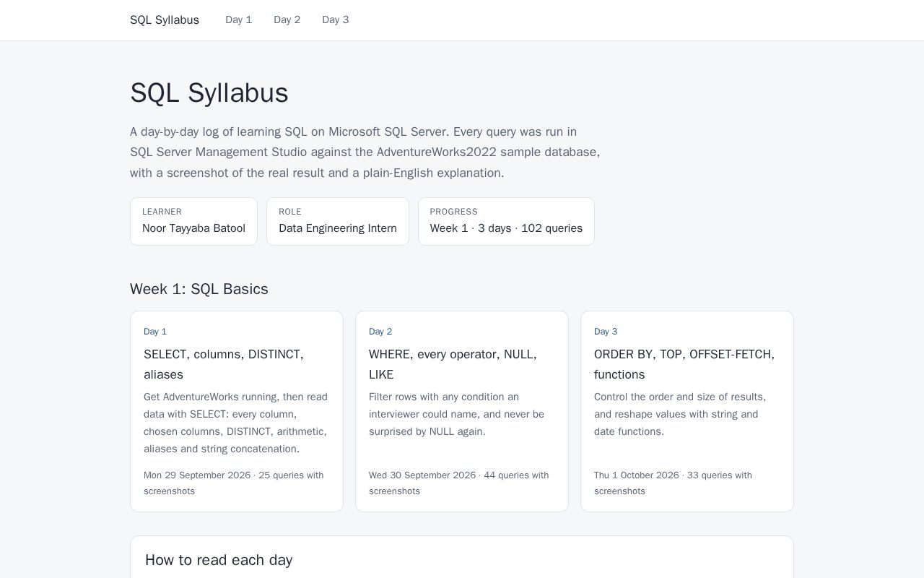This screenshot has height=578, width=924.
Task: Open the ORDER BY, TOP, OFFSET-FETCH, functions card
Action: tap(687, 411)
